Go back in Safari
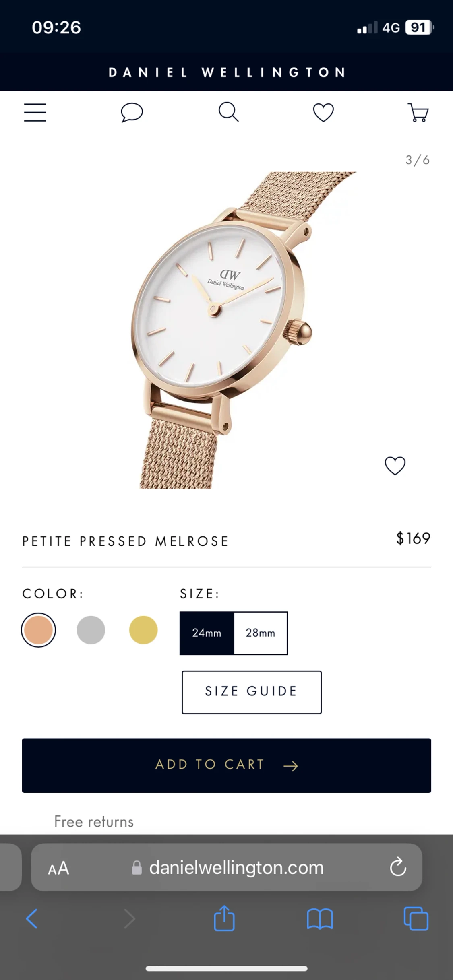Screen dimensions: 453x980 click(x=31, y=918)
